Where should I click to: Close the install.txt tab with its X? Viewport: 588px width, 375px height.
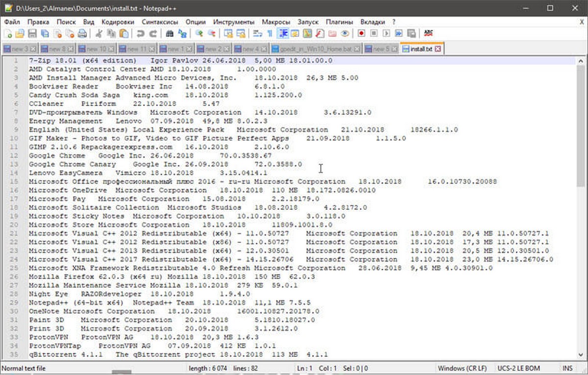click(x=438, y=49)
